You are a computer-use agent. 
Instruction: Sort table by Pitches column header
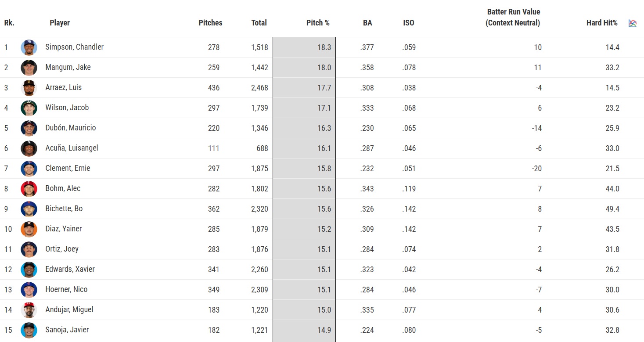[210, 23]
